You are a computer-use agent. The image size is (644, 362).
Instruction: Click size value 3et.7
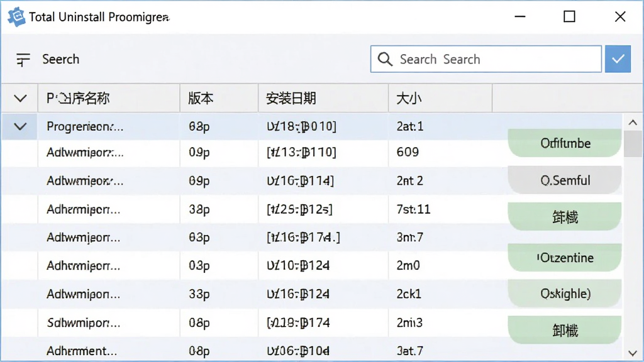(410, 351)
